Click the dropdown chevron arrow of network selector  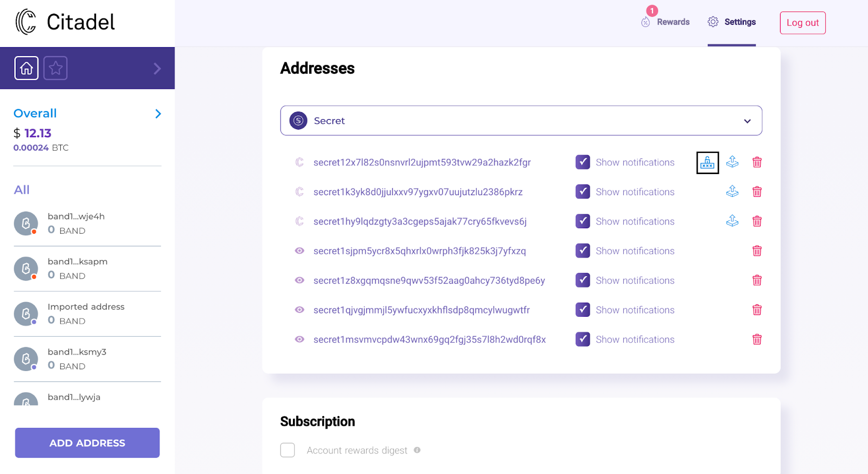(748, 121)
